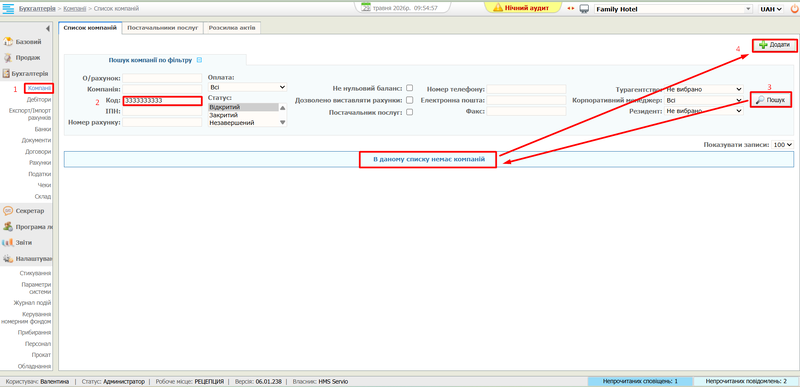Click the Компанії breadcrumb link
The height and width of the screenshot is (387, 800).
point(75,9)
